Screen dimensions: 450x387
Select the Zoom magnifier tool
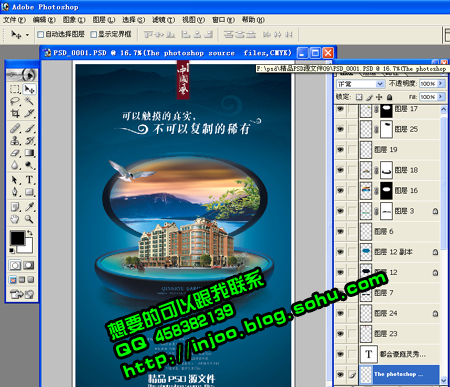point(29,219)
